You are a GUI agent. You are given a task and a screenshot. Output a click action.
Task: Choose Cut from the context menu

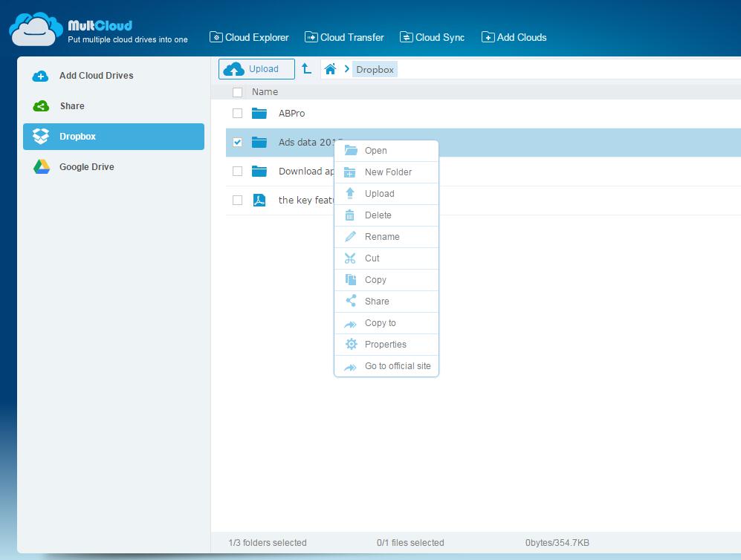(386, 258)
